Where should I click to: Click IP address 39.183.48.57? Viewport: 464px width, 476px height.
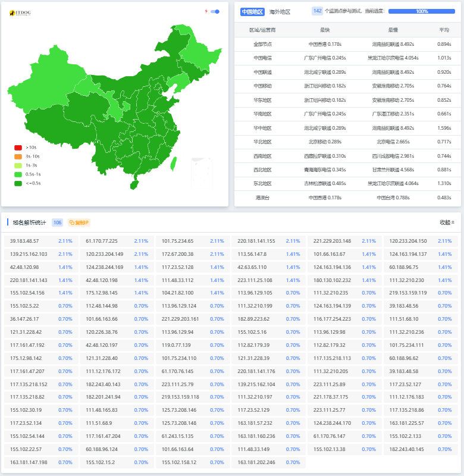[x=24, y=241]
